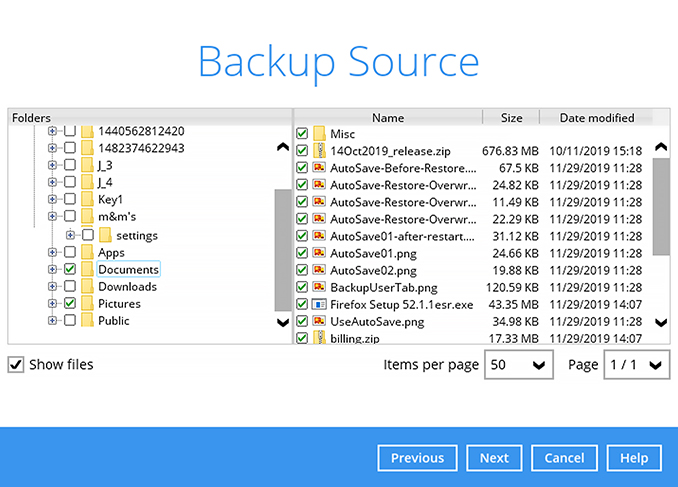Click the Pictures folder icon in tree
This screenshot has width=678, height=487.
pyautogui.click(x=87, y=303)
